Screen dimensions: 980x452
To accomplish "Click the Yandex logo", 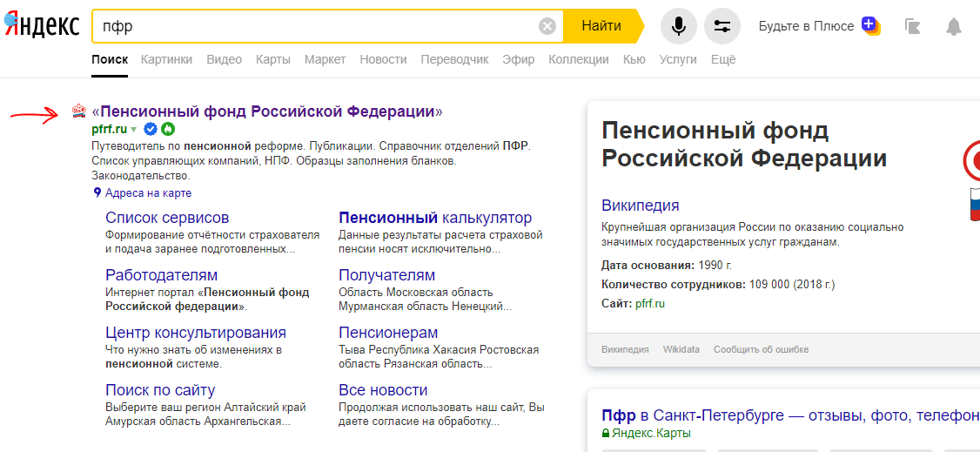I will pyautogui.click(x=42, y=25).
